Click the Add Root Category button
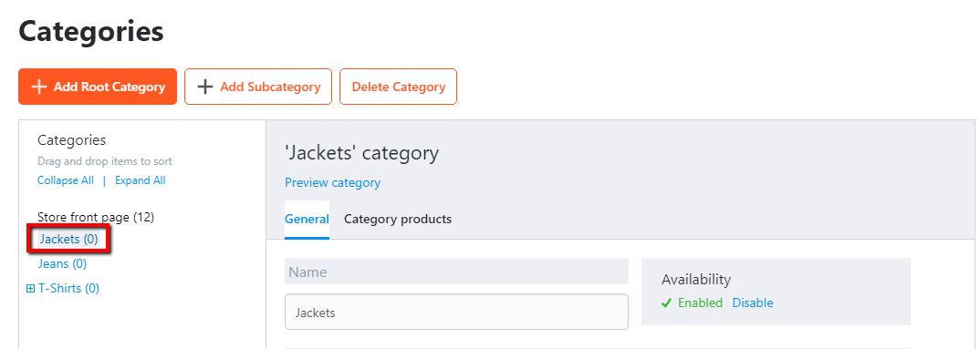 click(x=98, y=87)
